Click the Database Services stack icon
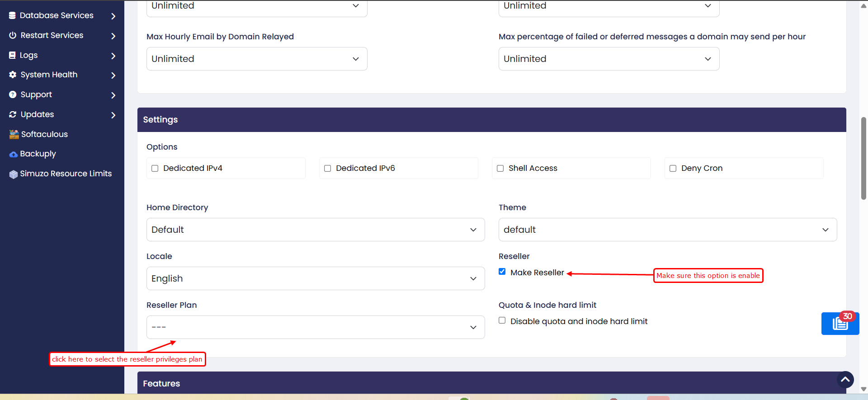The height and width of the screenshot is (400, 868). 13,15
